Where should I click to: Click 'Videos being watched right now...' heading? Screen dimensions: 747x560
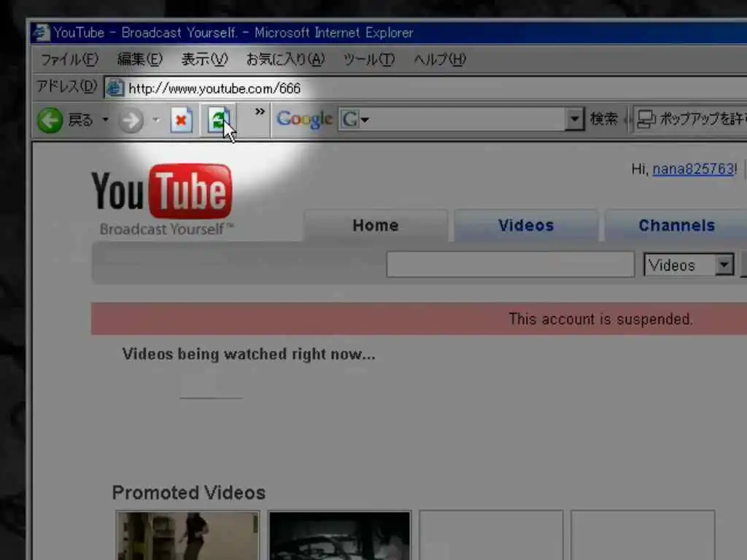249,354
